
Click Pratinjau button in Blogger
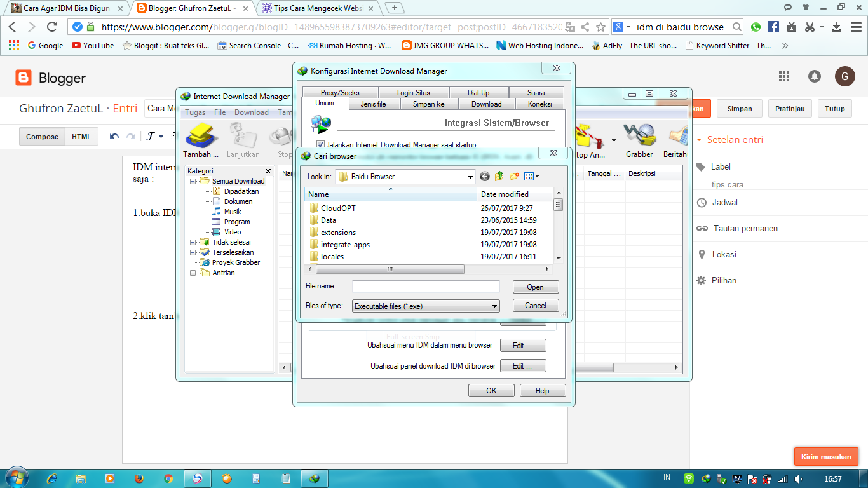click(x=790, y=109)
